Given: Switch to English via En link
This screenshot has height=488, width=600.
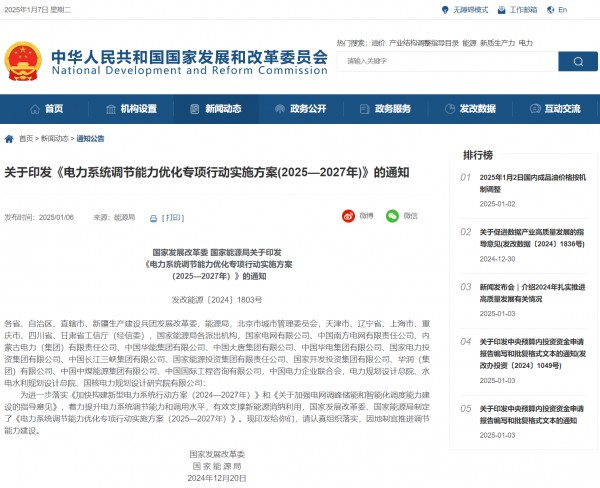Looking at the screenshot, I should click(x=562, y=10).
